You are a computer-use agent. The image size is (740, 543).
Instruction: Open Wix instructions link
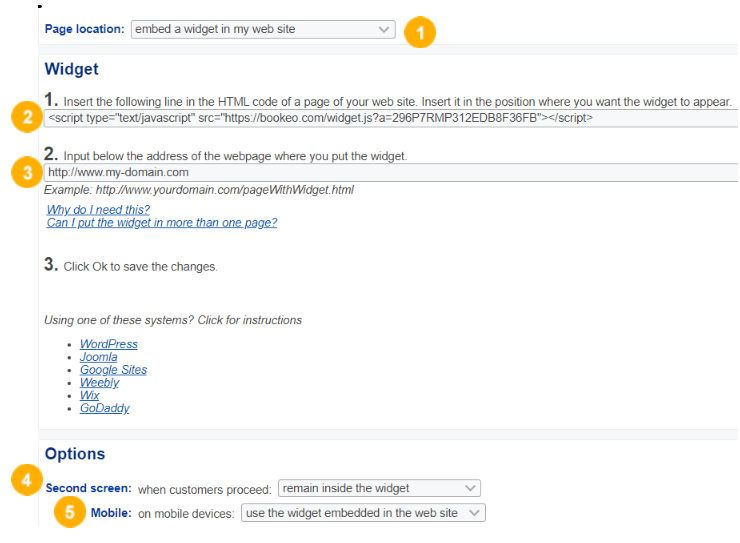click(89, 395)
